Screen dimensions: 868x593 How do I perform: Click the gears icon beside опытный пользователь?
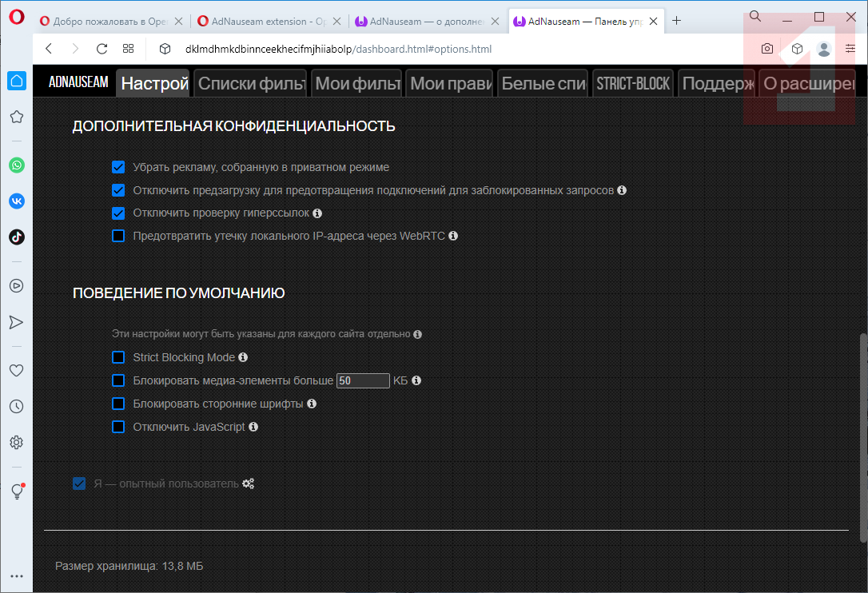pos(248,484)
